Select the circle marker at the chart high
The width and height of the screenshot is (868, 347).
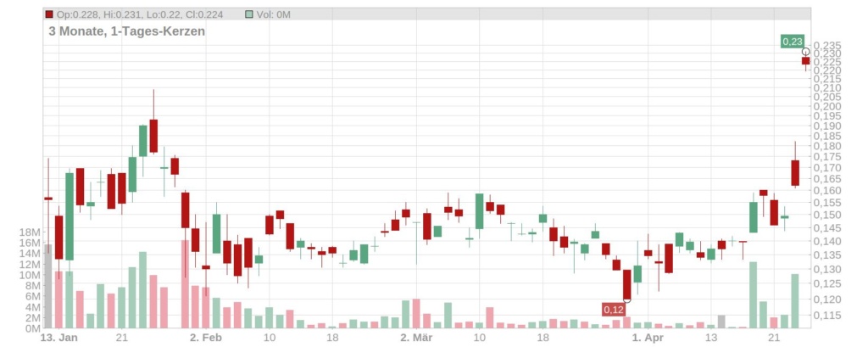[x=805, y=52]
